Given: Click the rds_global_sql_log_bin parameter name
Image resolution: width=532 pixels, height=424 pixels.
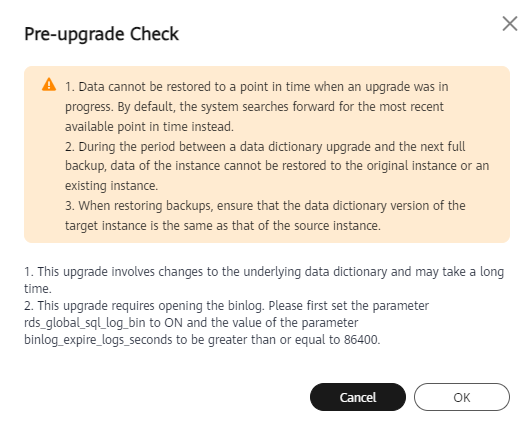Looking at the screenshot, I should [x=84, y=323].
